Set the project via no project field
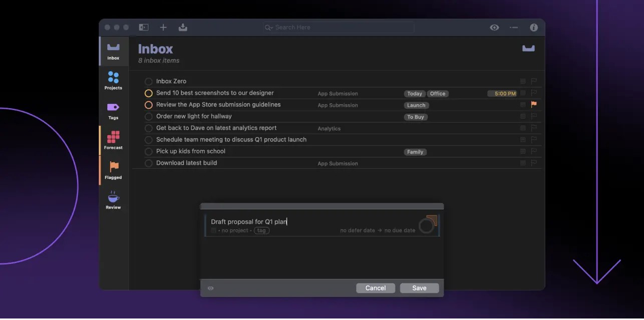644x320 pixels. pyautogui.click(x=235, y=230)
